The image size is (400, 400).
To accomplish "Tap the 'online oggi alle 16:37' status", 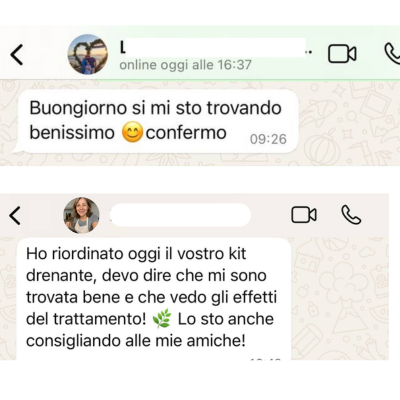I will coord(185,65).
